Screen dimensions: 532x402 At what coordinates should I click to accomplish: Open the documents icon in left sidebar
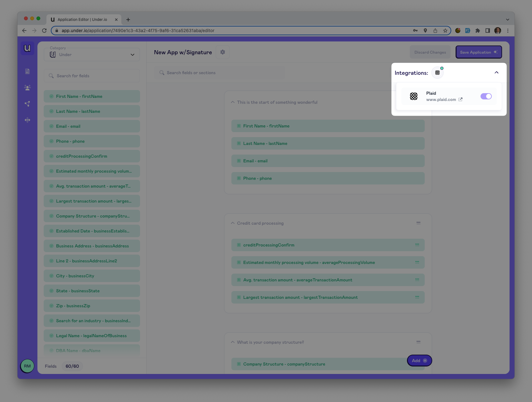27,71
